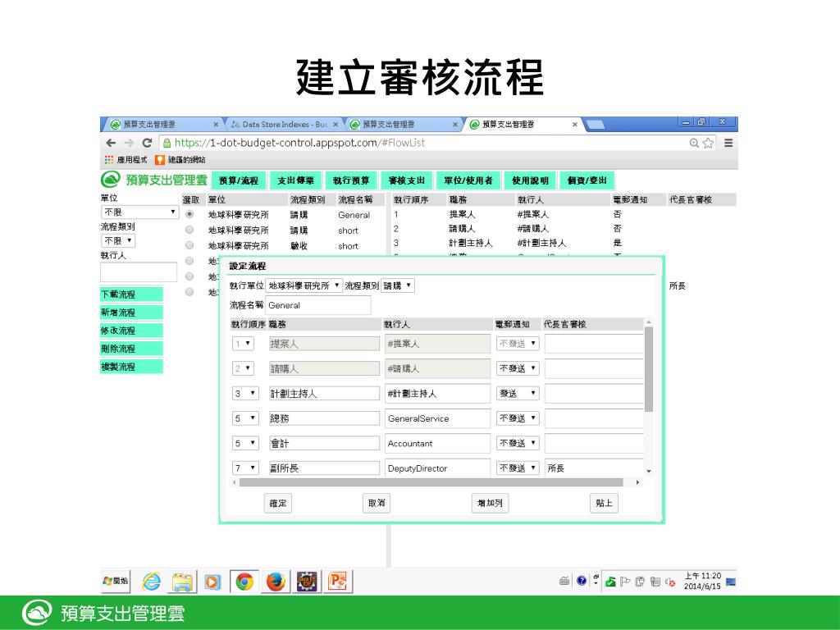840x630 pixels.
Task: Open new tab button
Action: 596,125
